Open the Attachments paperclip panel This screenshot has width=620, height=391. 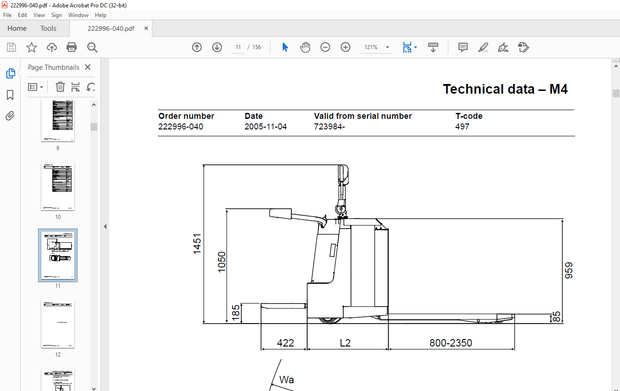click(10, 116)
